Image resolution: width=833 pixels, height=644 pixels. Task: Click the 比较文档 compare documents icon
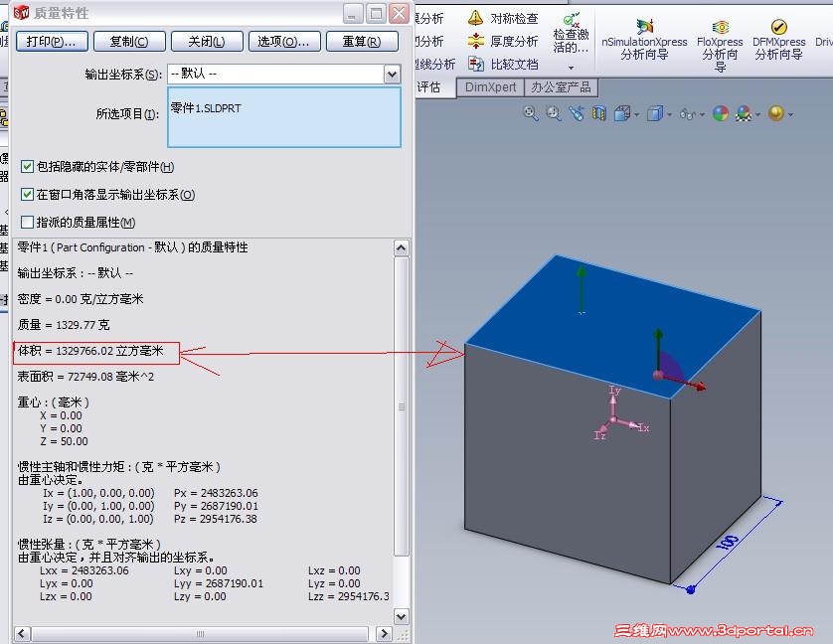[x=475, y=64]
